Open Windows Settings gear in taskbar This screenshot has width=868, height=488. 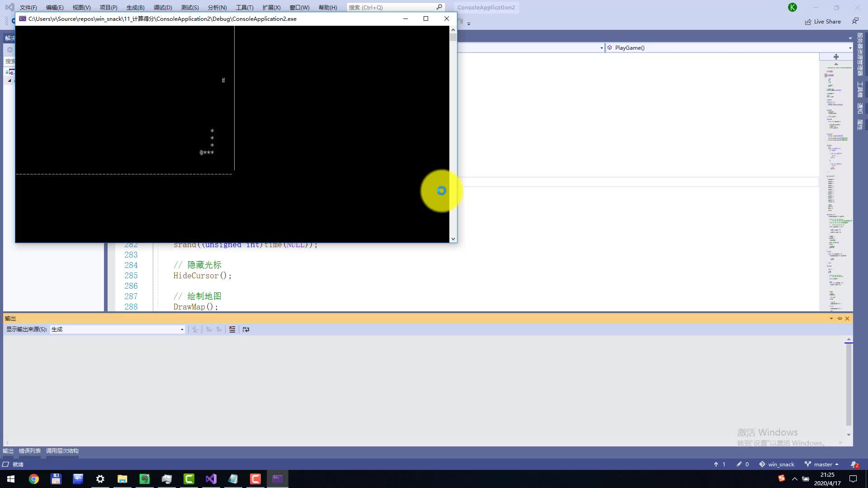click(x=100, y=479)
